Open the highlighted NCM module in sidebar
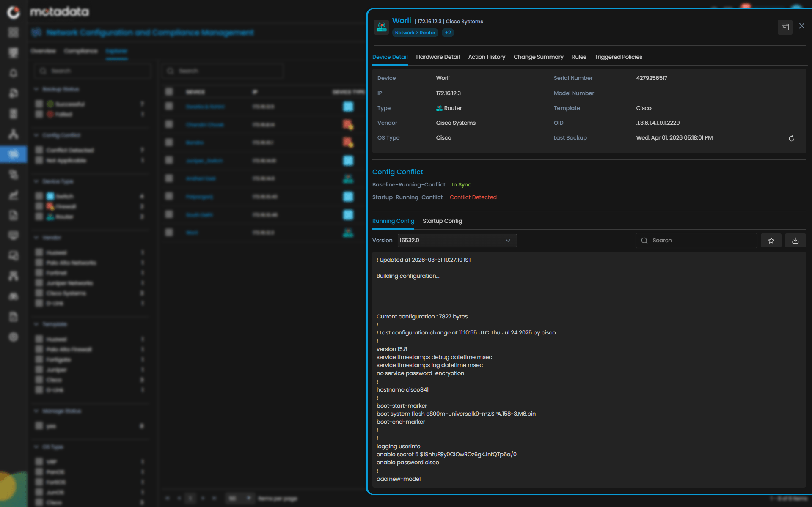The height and width of the screenshot is (507, 812). (14, 154)
